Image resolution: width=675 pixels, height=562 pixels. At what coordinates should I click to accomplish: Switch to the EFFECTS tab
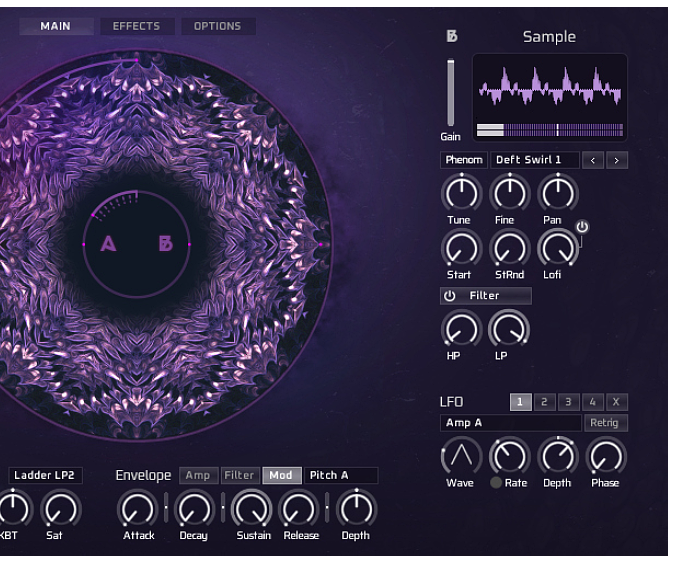click(x=136, y=26)
